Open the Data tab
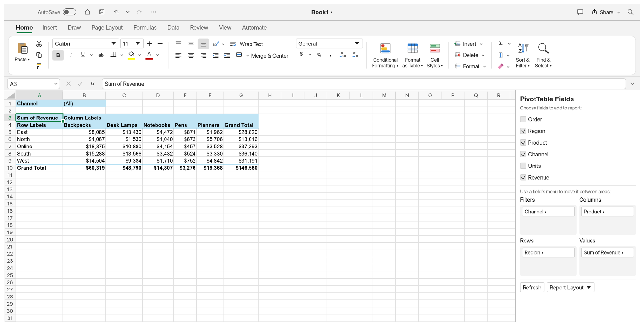Image resolution: width=644 pixels, height=322 pixels. pyautogui.click(x=173, y=27)
